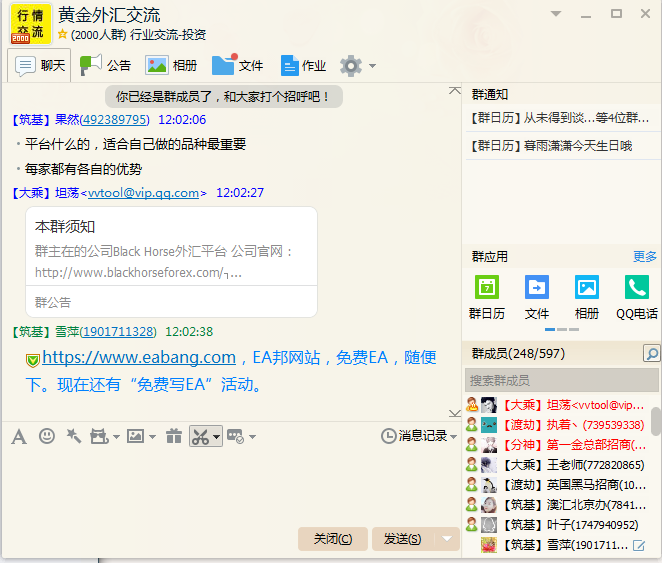The width and height of the screenshot is (662, 563).
Task: Expand the media icon dropdown arrow
Action: 117,437
